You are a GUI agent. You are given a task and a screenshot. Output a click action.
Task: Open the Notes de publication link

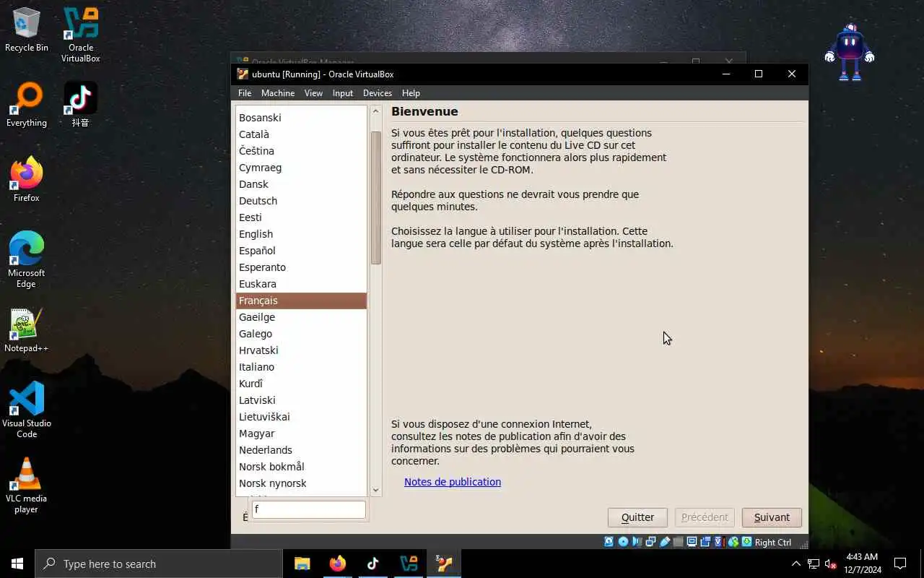pos(453,482)
